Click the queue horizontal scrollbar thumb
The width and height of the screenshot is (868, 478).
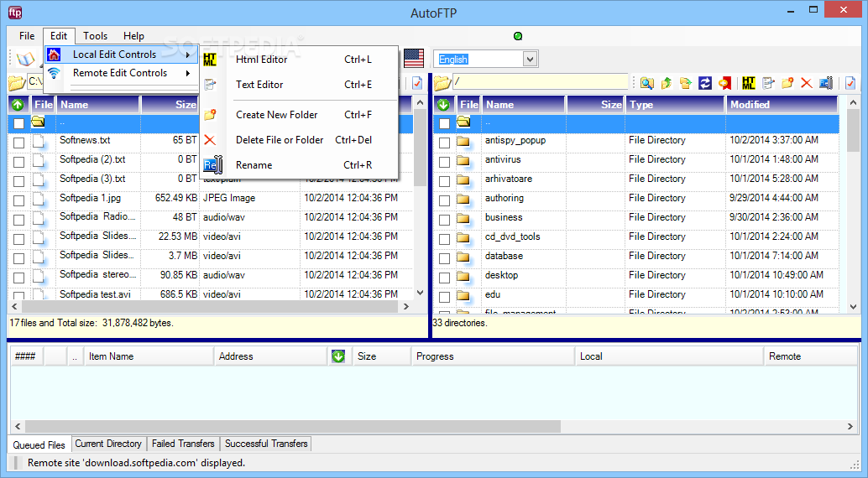pyautogui.click(x=293, y=426)
